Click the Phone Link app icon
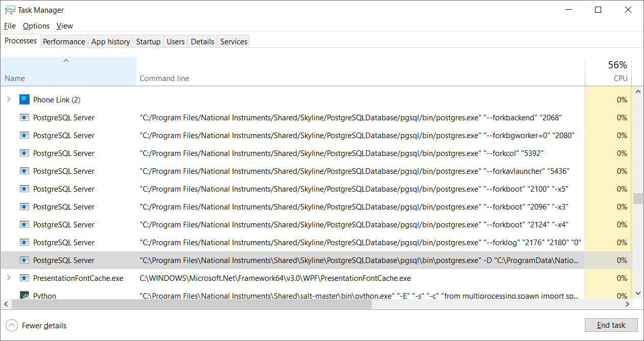Screen dimensions: 644x341 (24, 99)
